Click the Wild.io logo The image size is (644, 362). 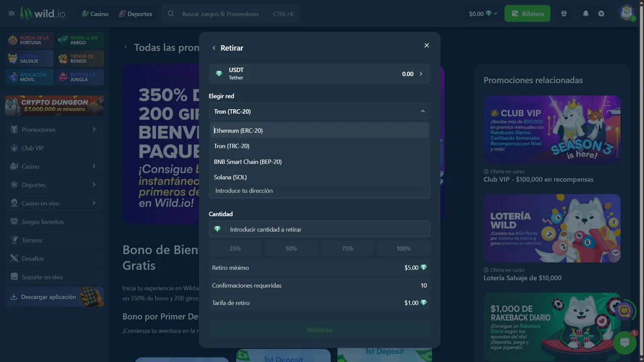coord(43,14)
